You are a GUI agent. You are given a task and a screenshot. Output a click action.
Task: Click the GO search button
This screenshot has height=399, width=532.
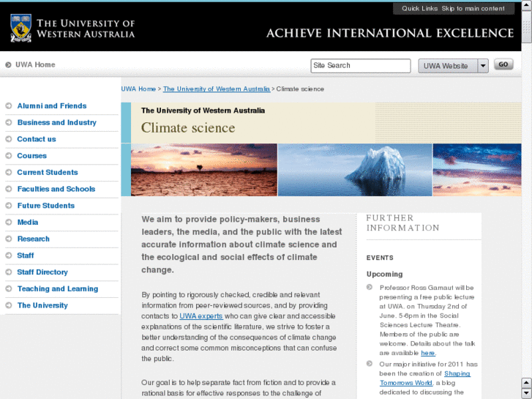pos(503,64)
